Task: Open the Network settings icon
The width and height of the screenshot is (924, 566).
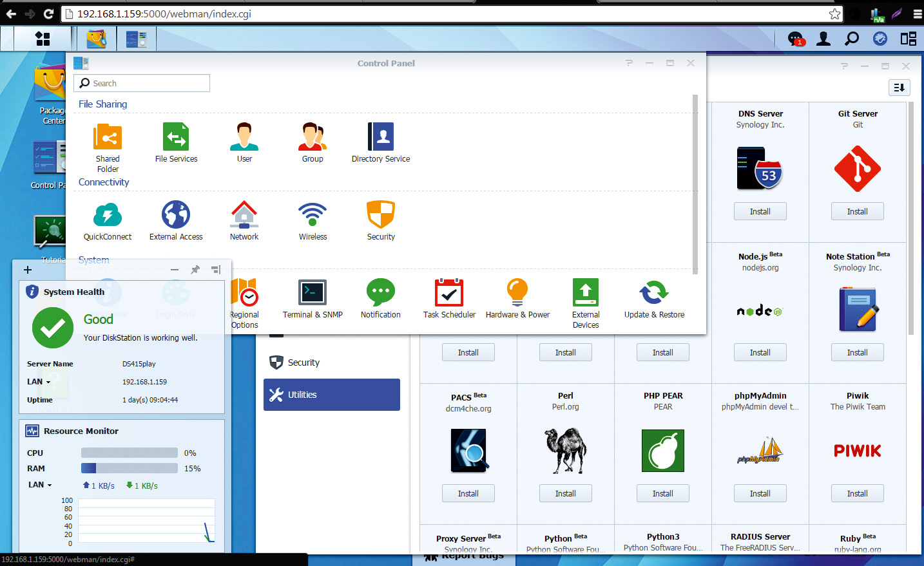Action: coord(244,214)
